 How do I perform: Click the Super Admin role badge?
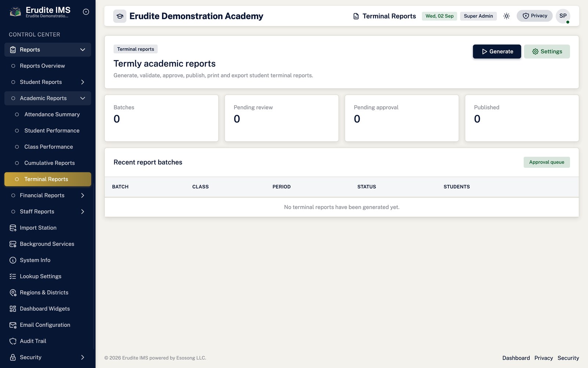tap(478, 16)
